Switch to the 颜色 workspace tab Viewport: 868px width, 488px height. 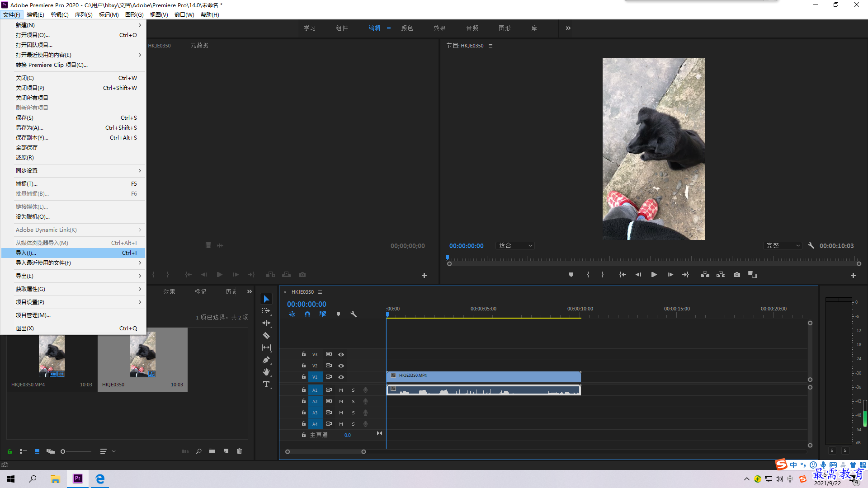[407, 28]
